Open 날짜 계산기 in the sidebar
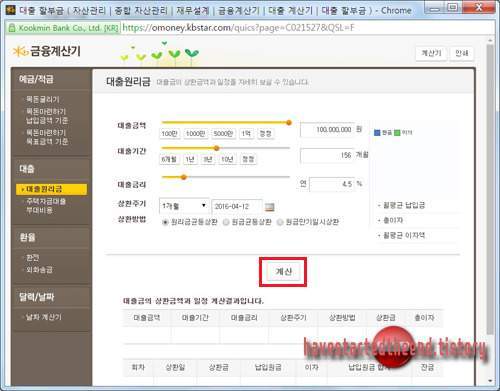This screenshot has width=500, height=391. pos(43,317)
